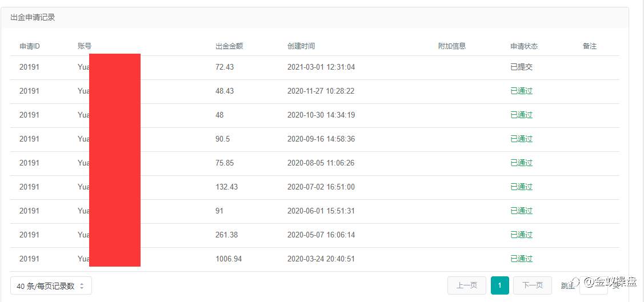Click the 已通过 status dated 2020-11-27
The image size is (644, 302).
click(521, 91)
